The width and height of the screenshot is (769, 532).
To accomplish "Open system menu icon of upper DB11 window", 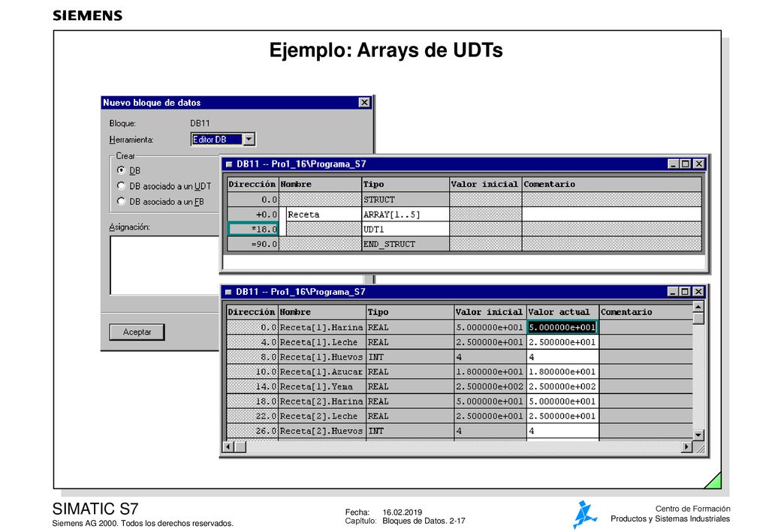I will [x=228, y=164].
